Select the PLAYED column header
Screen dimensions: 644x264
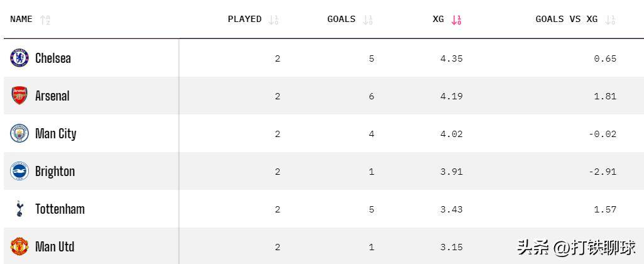(x=244, y=19)
